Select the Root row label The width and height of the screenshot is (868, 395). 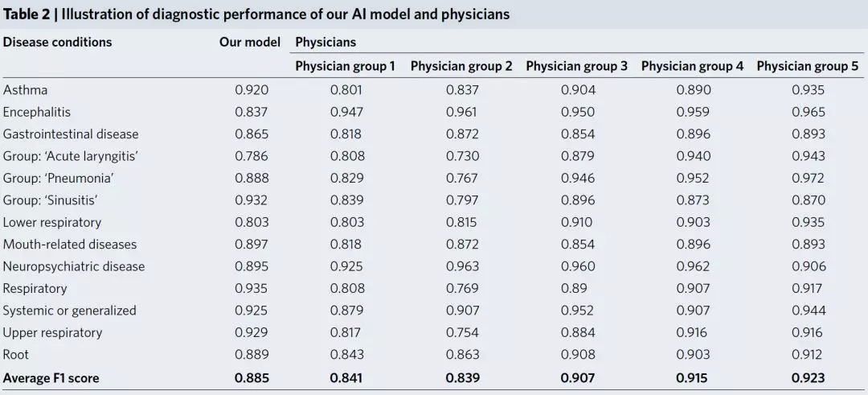[16, 355]
